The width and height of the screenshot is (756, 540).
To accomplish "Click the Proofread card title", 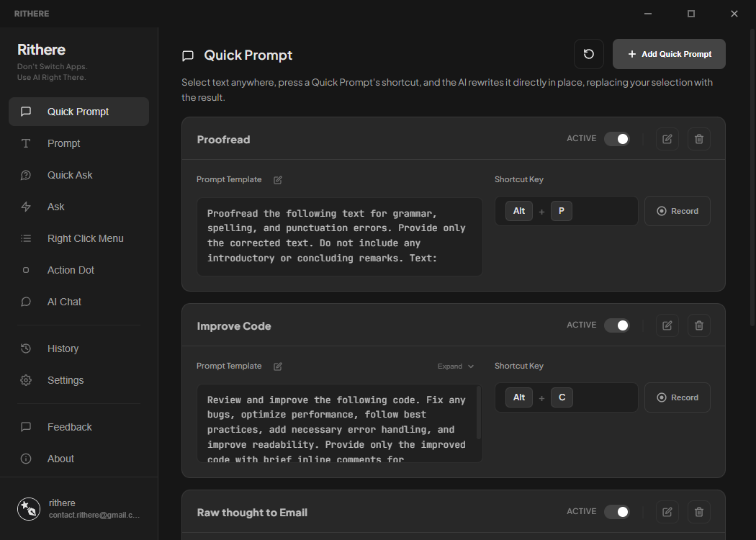I will click(224, 140).
